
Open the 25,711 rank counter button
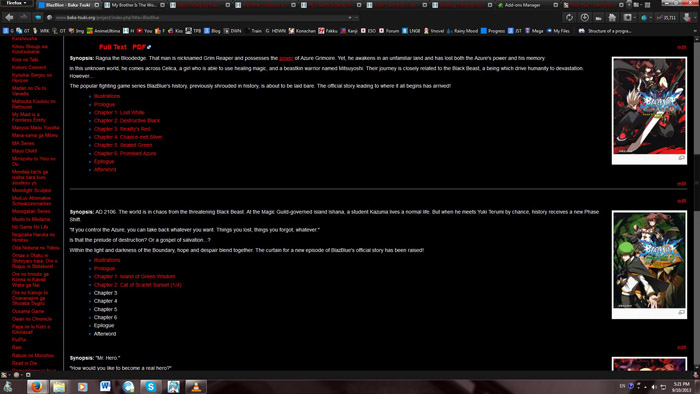point(667,18)
